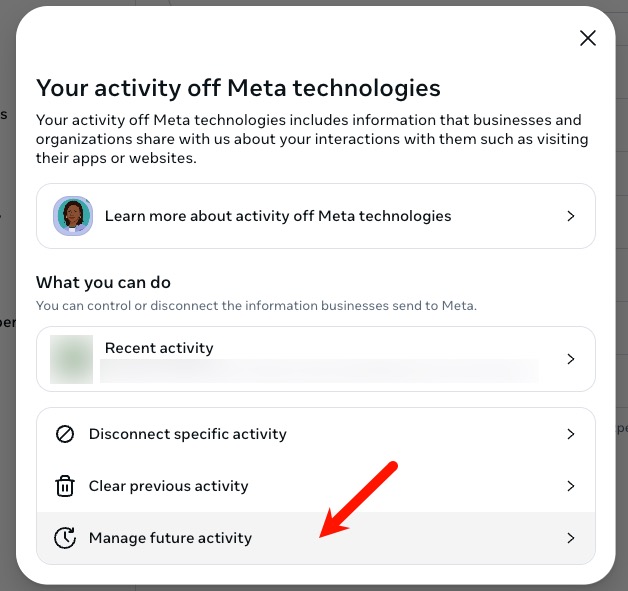Click the blurred Recent activity thumbnail
628x591 pixels.
click(72, 358)
